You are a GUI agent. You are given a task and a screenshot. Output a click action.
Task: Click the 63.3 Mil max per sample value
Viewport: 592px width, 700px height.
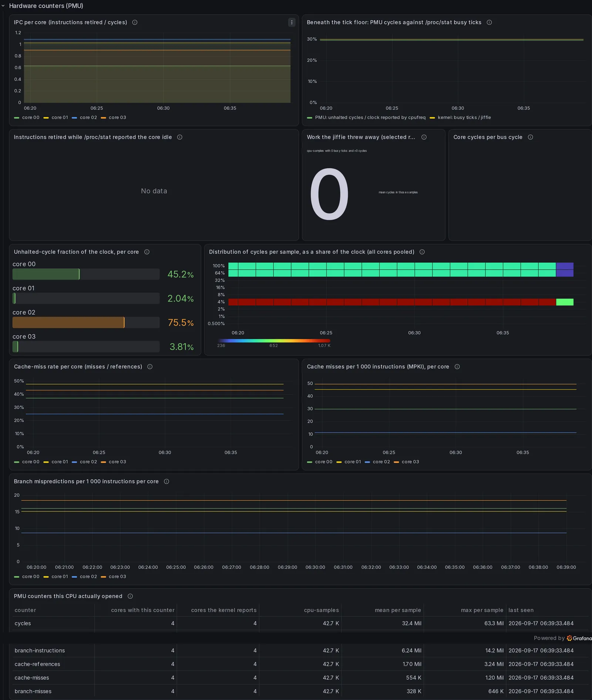pyautogui.click(x=494, y=623)
